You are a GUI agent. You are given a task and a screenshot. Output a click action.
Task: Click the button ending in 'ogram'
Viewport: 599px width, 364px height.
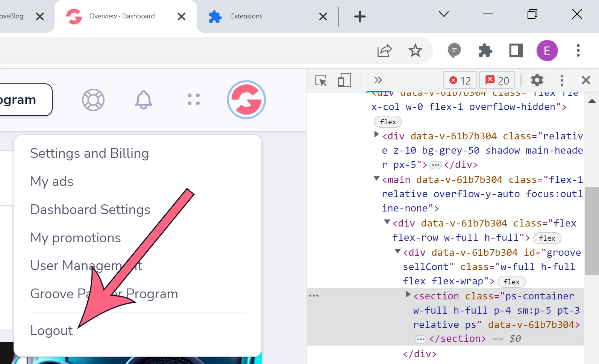tap(25, 100)
